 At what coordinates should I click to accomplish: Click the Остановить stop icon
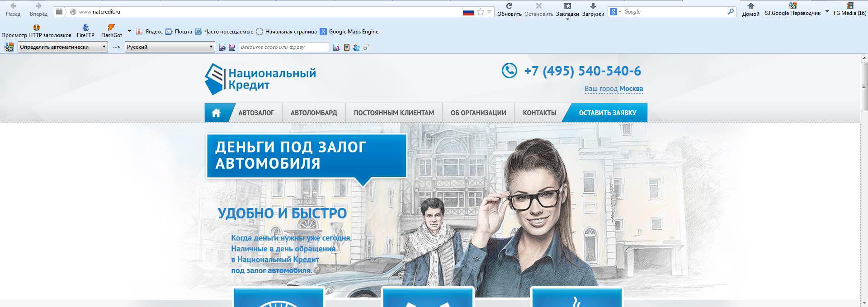[539, 9]
